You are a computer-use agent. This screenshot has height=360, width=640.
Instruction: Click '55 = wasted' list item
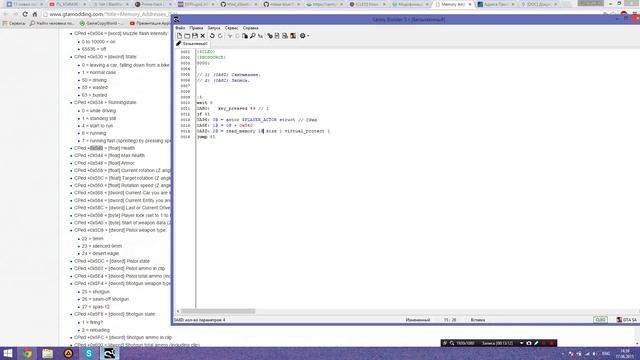(x=95, y=87)
